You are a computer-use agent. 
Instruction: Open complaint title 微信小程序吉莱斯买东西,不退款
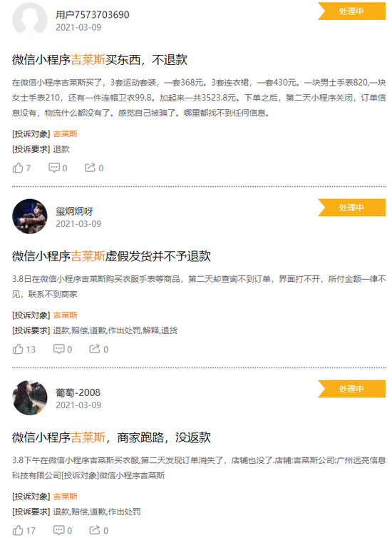pyautogui.click(x=100, y=60)
